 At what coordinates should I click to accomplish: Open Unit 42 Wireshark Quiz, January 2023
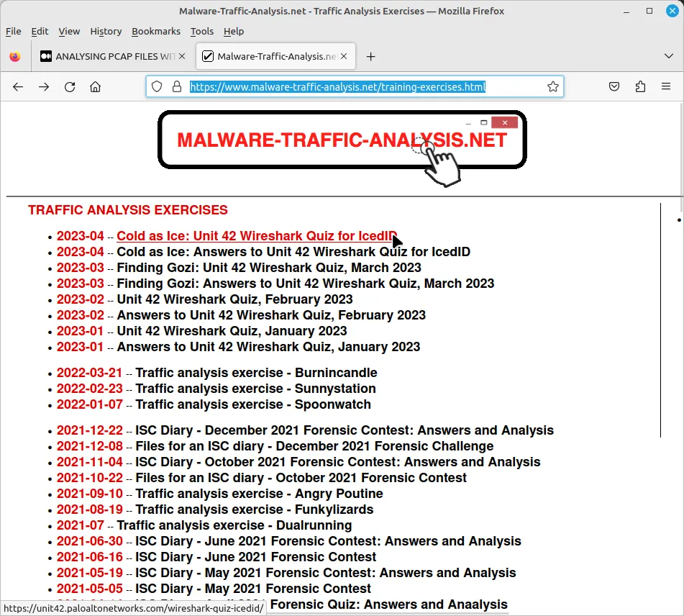coord(232,331)
